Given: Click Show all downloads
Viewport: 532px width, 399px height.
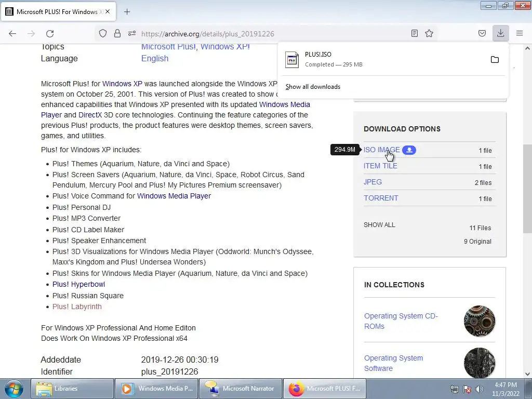Looking at the screenshot, I should 313,87.
